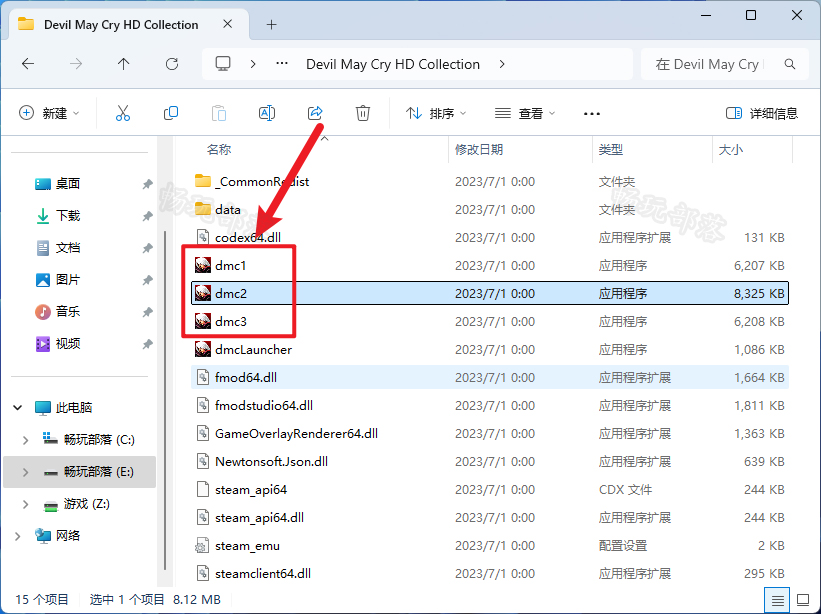Open the 图片 quick access folder

tap(68, 280)
